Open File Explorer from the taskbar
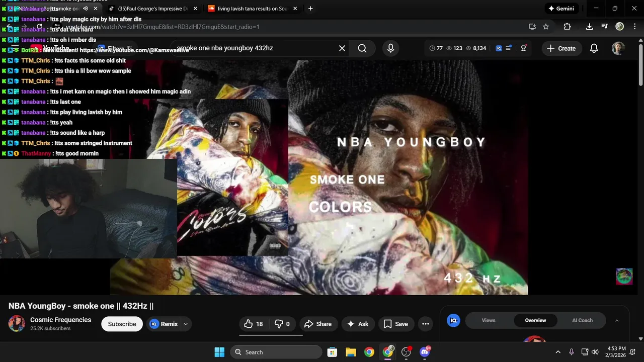 point(351,352)
